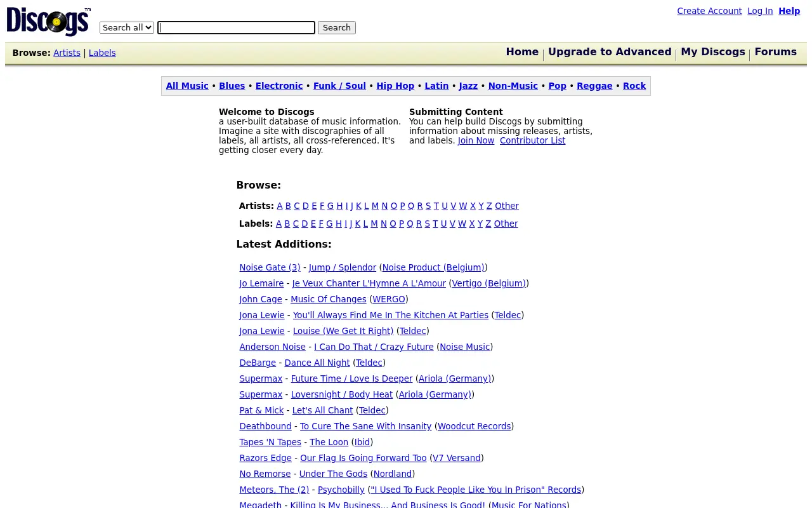Click the Search button
812x508 pixels.
pyautogui.click(x=337, y=27)
